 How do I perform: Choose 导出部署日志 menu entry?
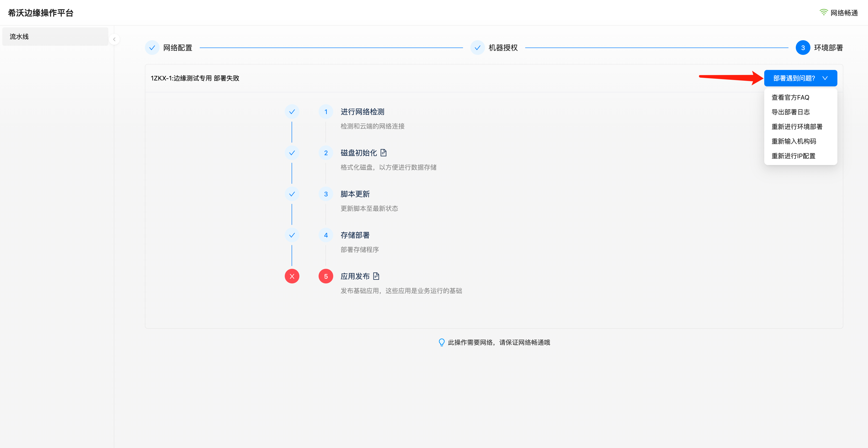point(791,112)
